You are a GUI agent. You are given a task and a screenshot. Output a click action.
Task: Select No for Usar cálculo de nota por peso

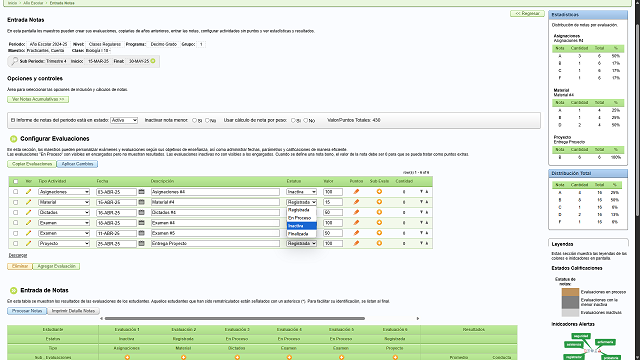point(306,120)
